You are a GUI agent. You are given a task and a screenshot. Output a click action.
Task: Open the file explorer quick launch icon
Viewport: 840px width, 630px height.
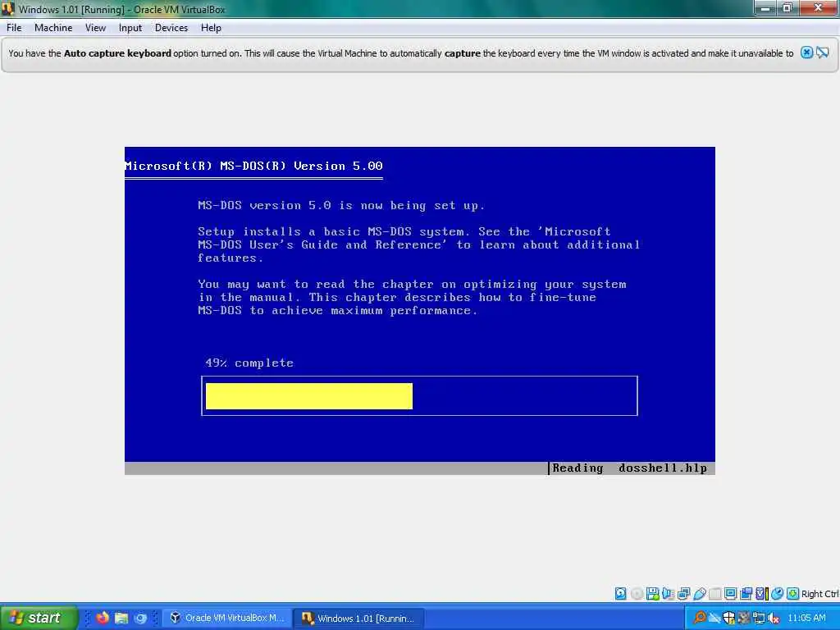pyautogui.click(x=121, y=618)
